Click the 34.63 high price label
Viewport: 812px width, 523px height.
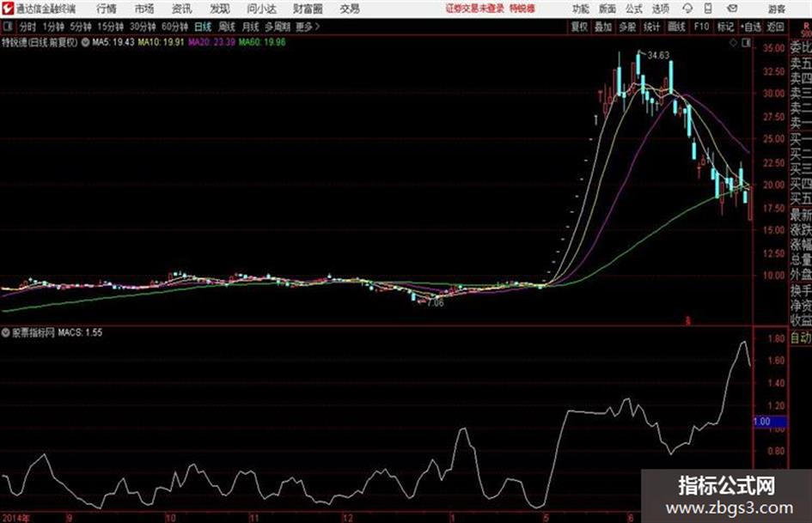[x=658, y=55]
